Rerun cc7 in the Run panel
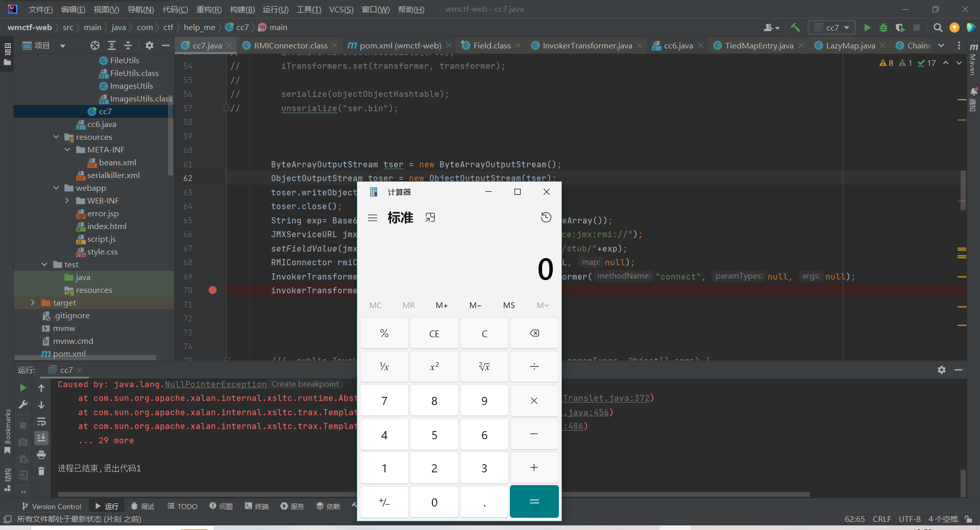 [23, 388]
